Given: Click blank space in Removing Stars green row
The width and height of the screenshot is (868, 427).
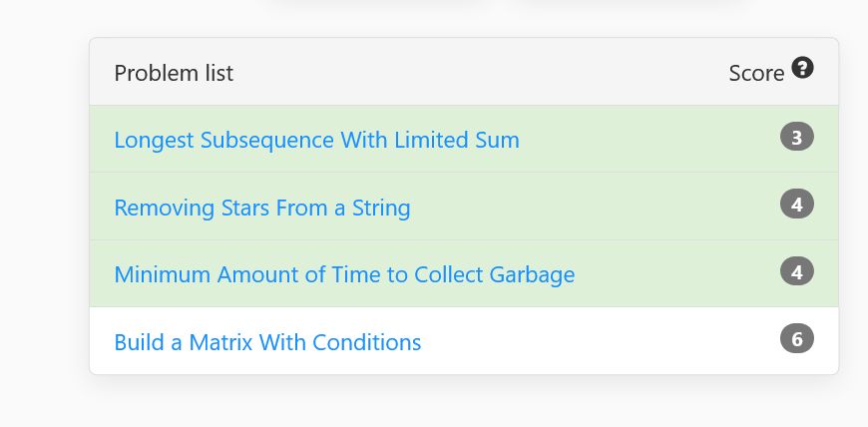Looking at the screenshot, I should tap(593, 207).
